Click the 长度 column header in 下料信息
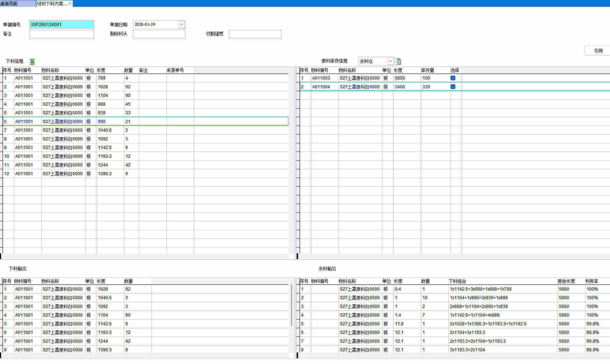Screen dimensions: 610x364 point(101,70)
